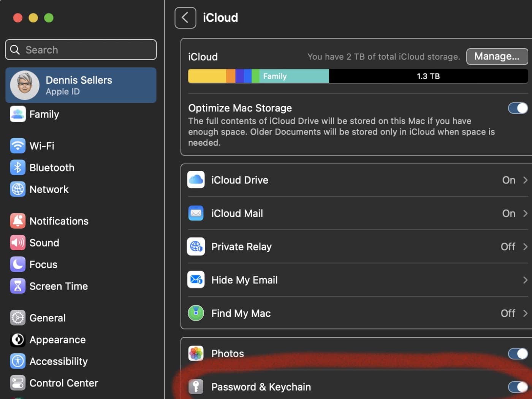
Task: Expand Find My Mac chevron arrow
Action: [525, 313]
